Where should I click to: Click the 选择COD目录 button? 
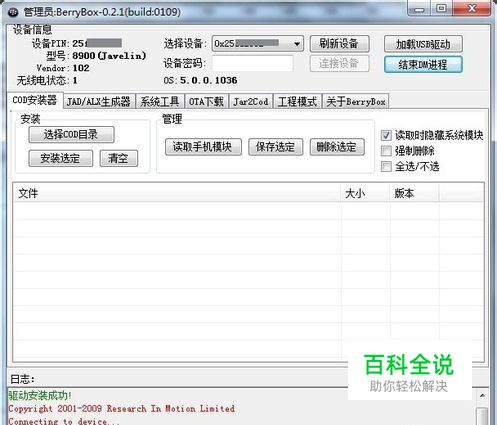(71, 135)
